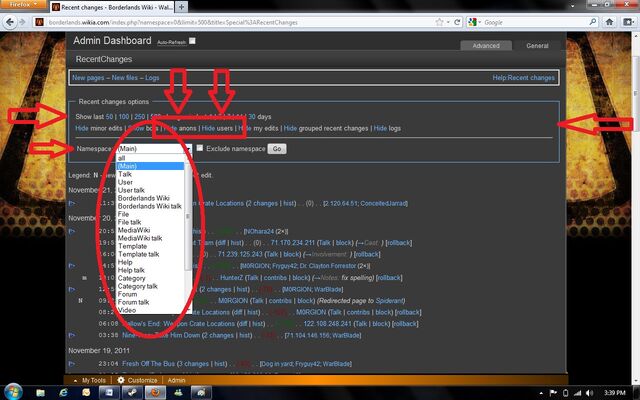Choose 'Forum talk' namespace option
The width and height of the screenshot is (640, 400).
(150, 302)
